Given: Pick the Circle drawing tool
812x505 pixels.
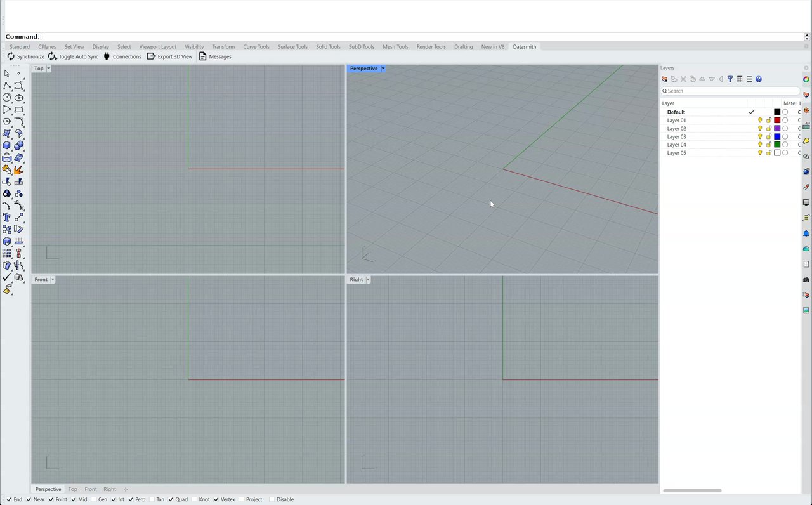Looking at the screenshot, I should pos(7,98).
